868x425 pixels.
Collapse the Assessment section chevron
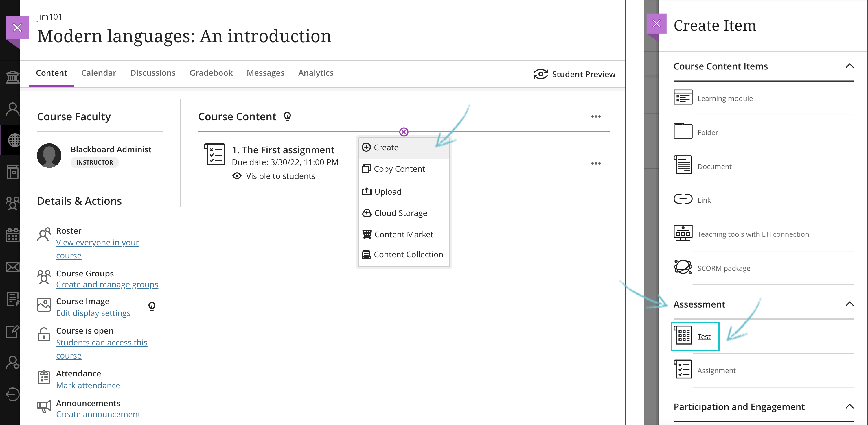click(849, 304)
